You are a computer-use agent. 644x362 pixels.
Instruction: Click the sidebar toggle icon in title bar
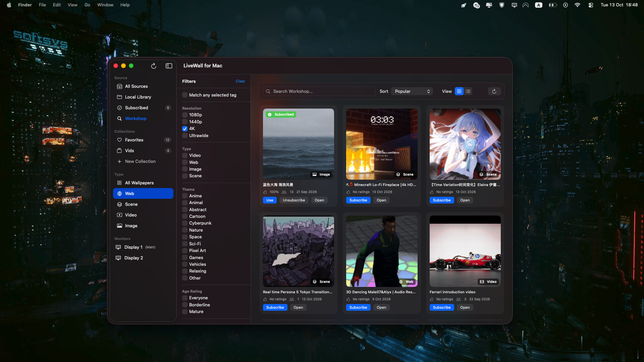pyautogui.click(x=169, y=66)
